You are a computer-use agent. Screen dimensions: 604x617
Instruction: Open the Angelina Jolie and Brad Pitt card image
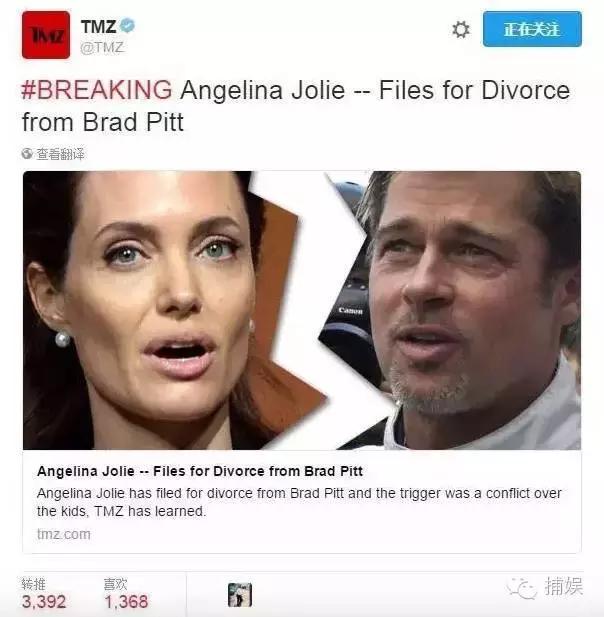[x=302, y=310]
